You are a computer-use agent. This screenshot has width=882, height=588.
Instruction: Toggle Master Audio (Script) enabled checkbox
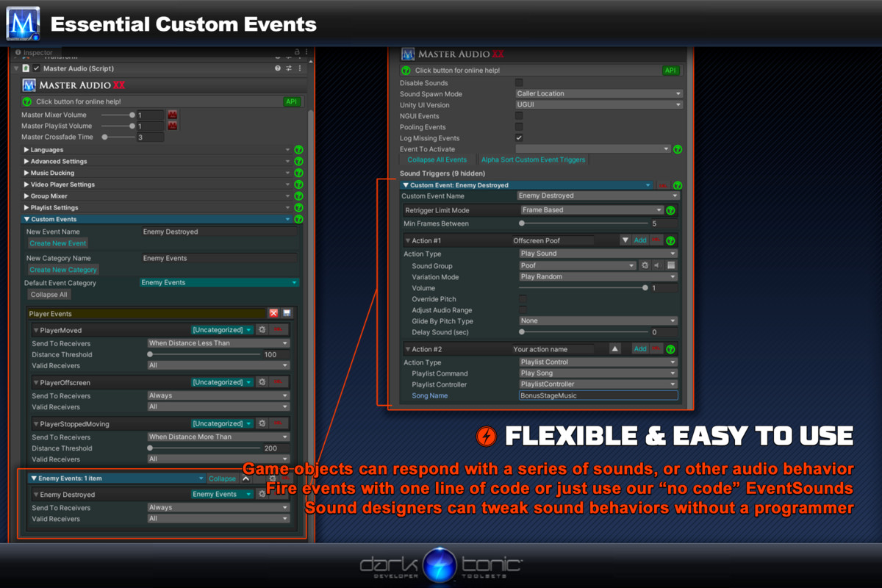36,68
